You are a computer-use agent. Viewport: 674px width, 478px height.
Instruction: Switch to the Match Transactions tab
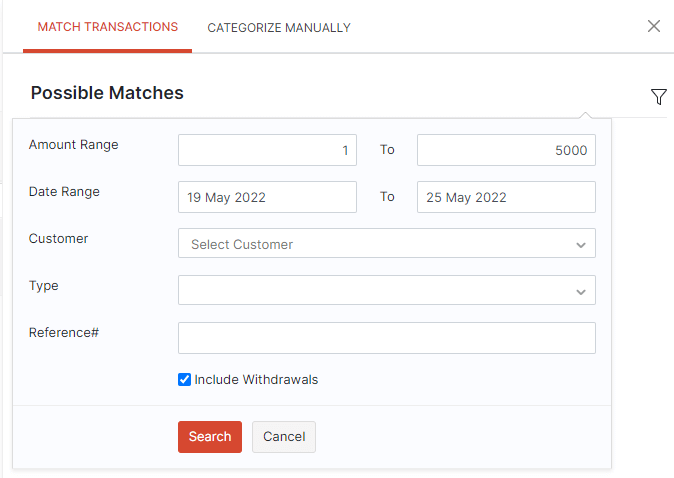point(107,27)
